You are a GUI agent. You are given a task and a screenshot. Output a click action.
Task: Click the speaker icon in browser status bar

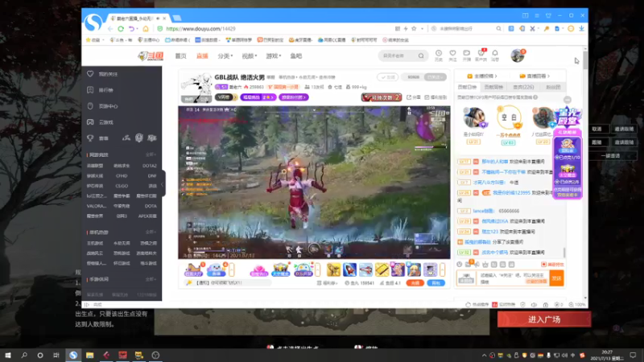point(534,305)
